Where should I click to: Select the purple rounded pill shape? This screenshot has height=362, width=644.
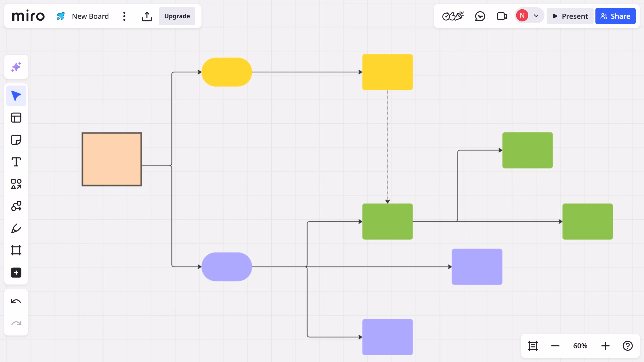[x=227, y=267]
